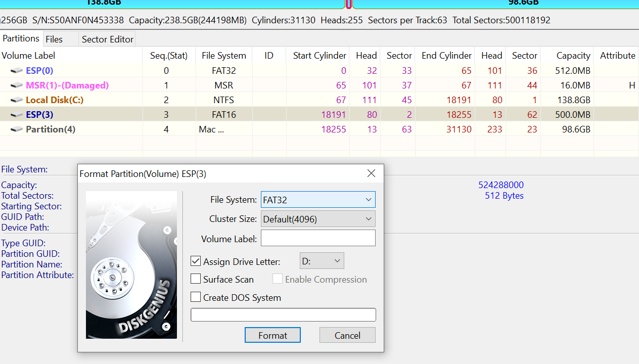Select the Local Disk(C:) row label
Viewport: 639px width, 364px height.
(x=55, y=100)
